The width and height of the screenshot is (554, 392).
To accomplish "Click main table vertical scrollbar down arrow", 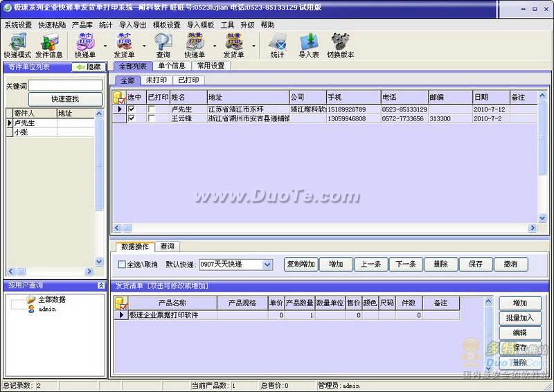I will point(542,218).
